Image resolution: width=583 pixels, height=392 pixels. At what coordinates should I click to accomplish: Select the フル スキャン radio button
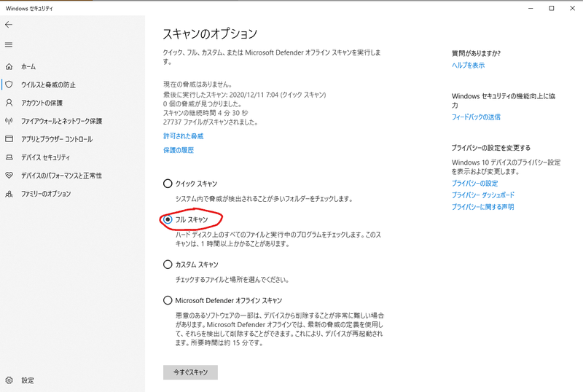[x=168, y=219]
